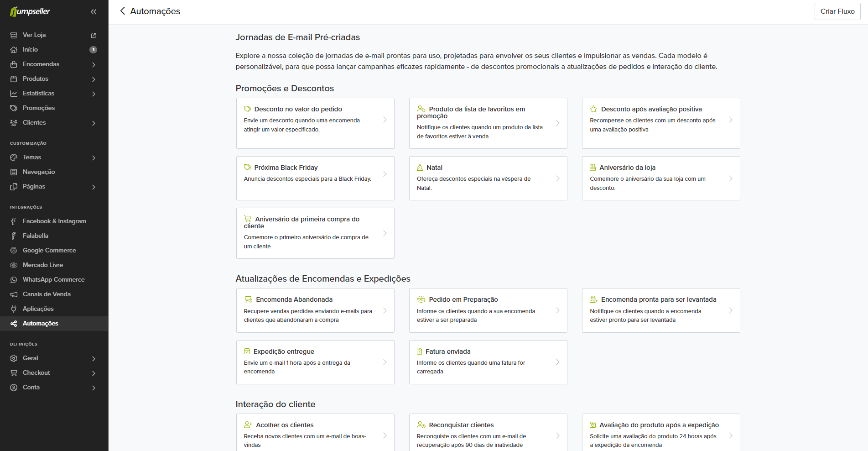This screenshot has width=868, height=451.
Task: Open Canais de Venda in sidebar
Action: click(47, 294)
